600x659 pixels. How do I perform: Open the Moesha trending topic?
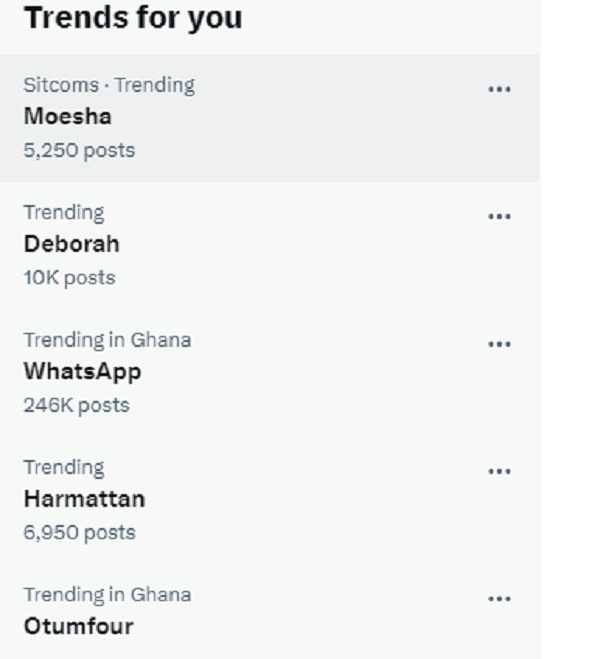(67, 117)
